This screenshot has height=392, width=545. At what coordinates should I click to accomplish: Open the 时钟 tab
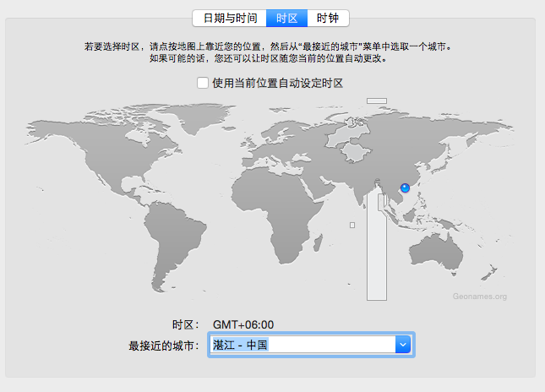328,19
